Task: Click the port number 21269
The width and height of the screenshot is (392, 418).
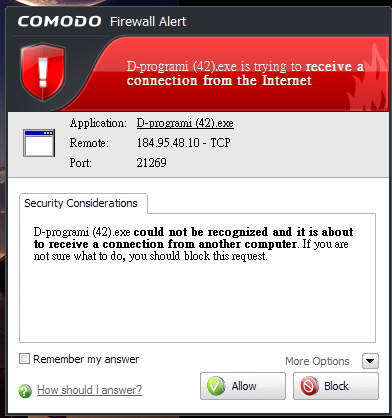Action: [151, 163]
